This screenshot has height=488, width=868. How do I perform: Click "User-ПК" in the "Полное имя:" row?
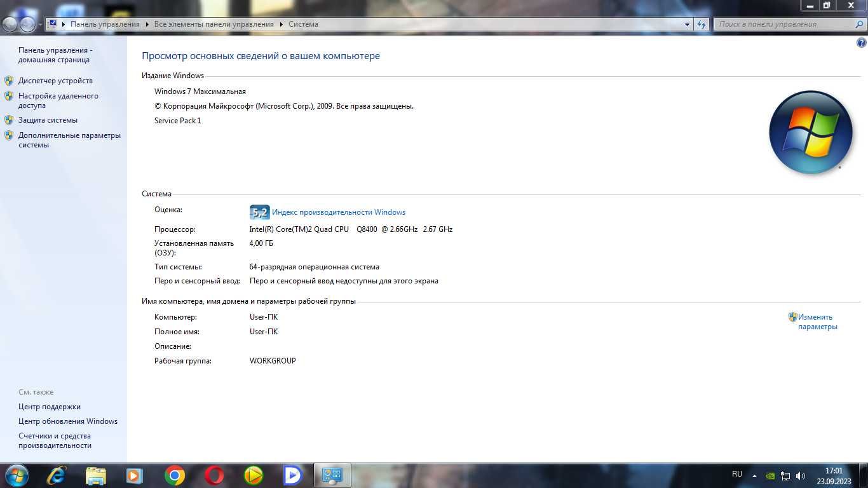264,332
